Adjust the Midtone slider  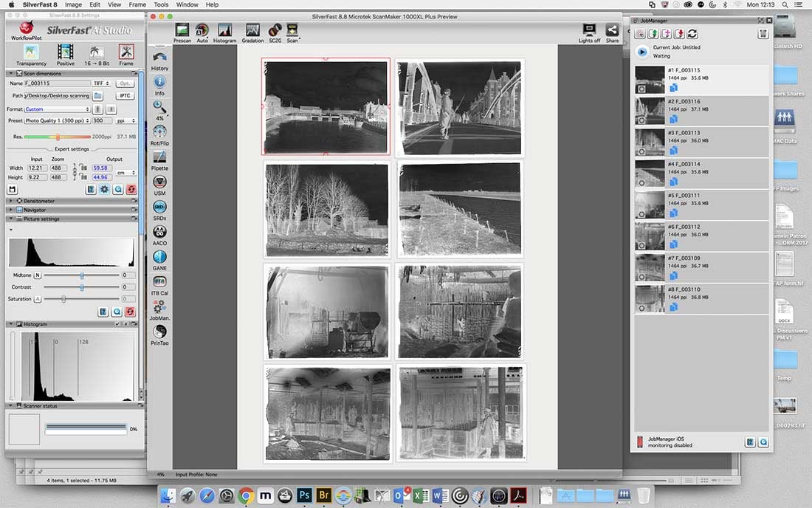pos(82,275)
